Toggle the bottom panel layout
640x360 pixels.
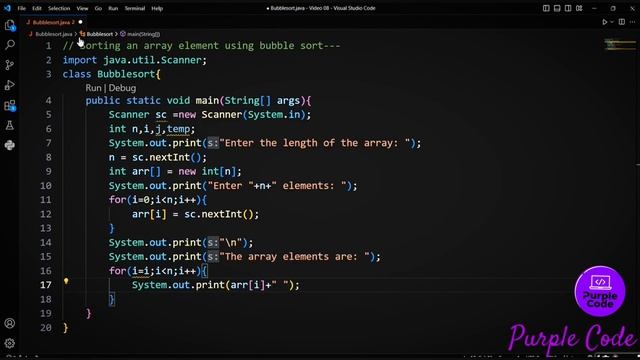[x=557, y=8]
